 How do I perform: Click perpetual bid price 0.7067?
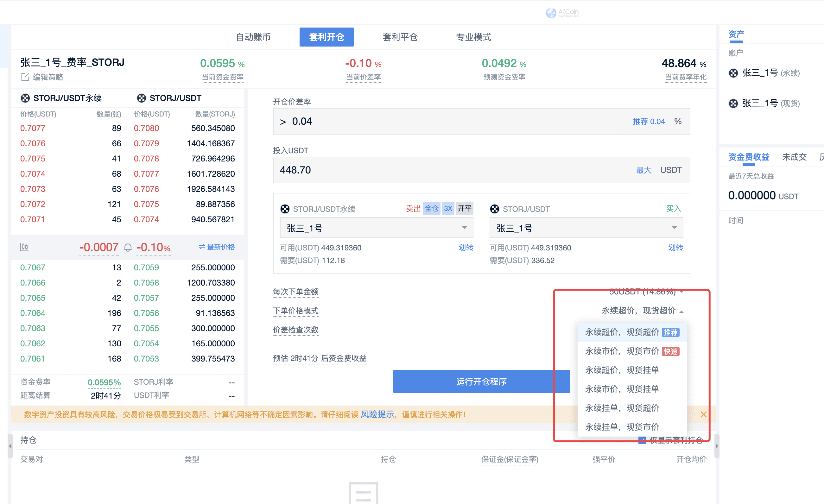tap(32, 268)
